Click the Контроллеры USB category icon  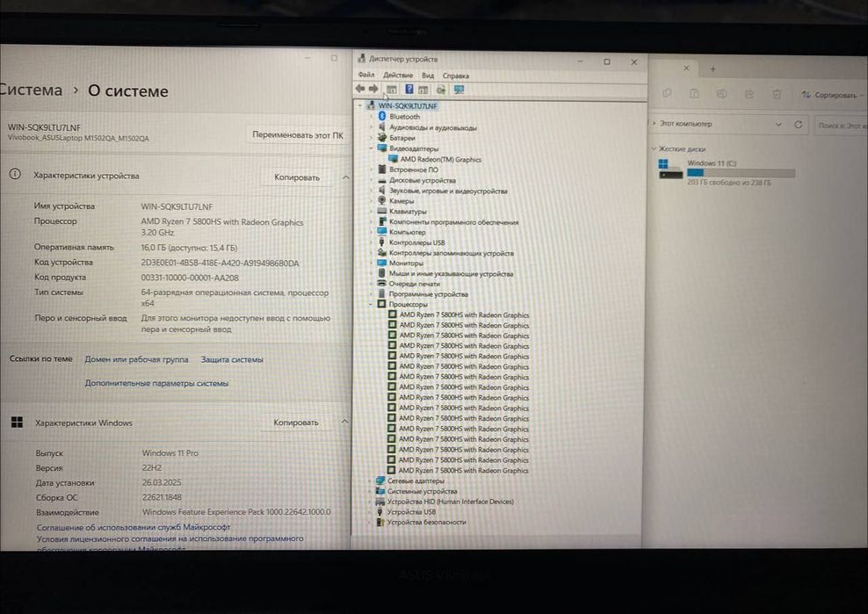click(381, 242)
